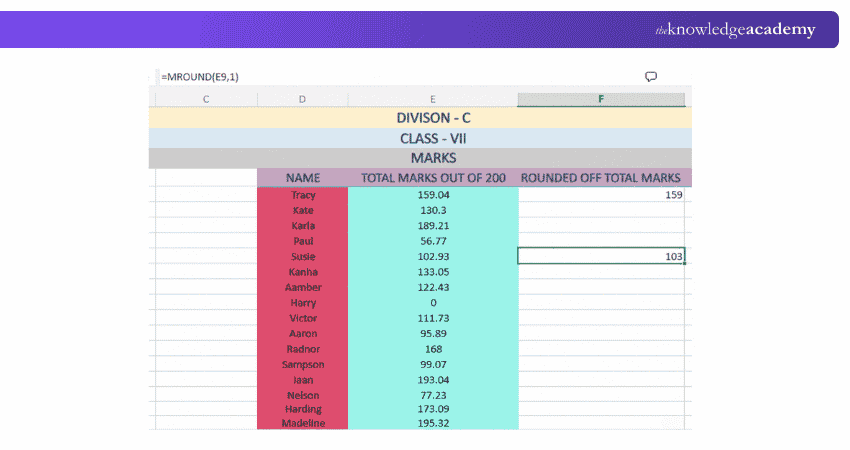Screen dimensions: 850x450
Task: Select the marks cell 56.77
Action: [433, 241]
